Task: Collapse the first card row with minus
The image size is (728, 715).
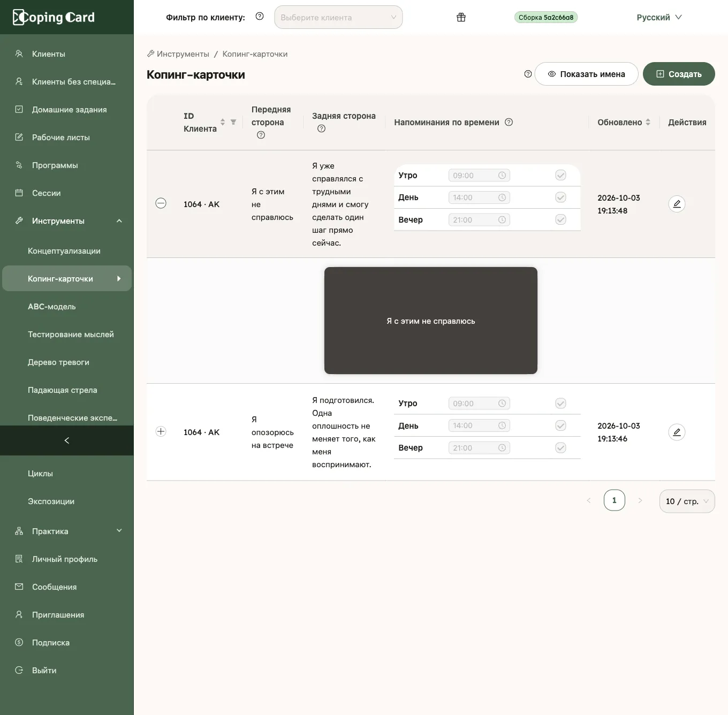Action: 161,203
